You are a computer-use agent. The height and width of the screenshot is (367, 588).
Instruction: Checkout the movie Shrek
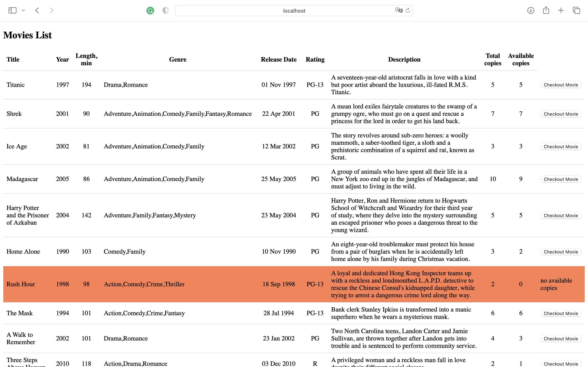[561, 114]
